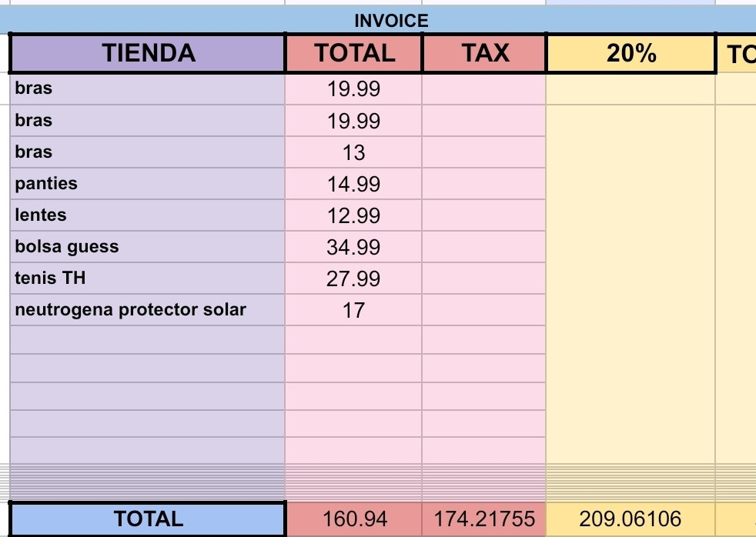Click the 14.99 price cell
Image resolution: width=756 pixels, height=537 pixels.
click(x=353, y=184)
